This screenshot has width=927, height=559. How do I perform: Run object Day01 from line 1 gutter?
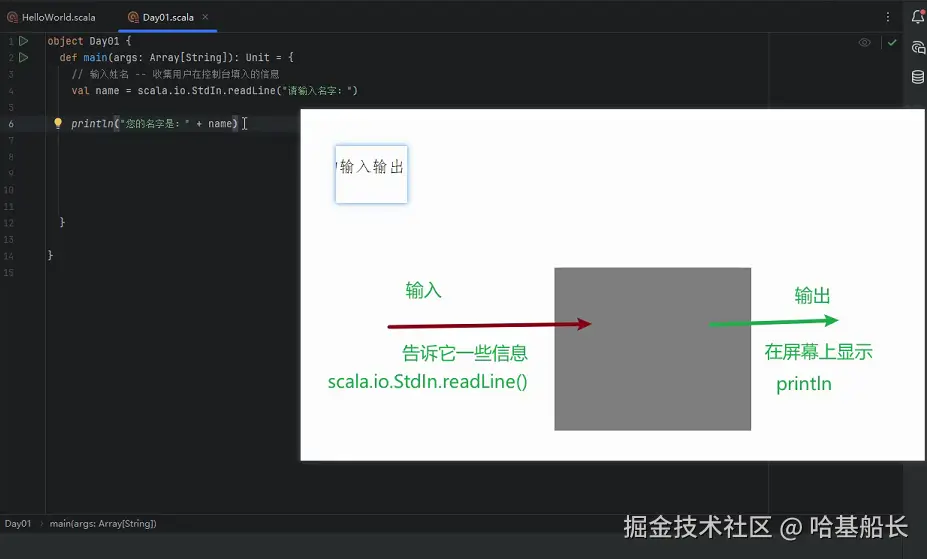[x=24, y=41]
